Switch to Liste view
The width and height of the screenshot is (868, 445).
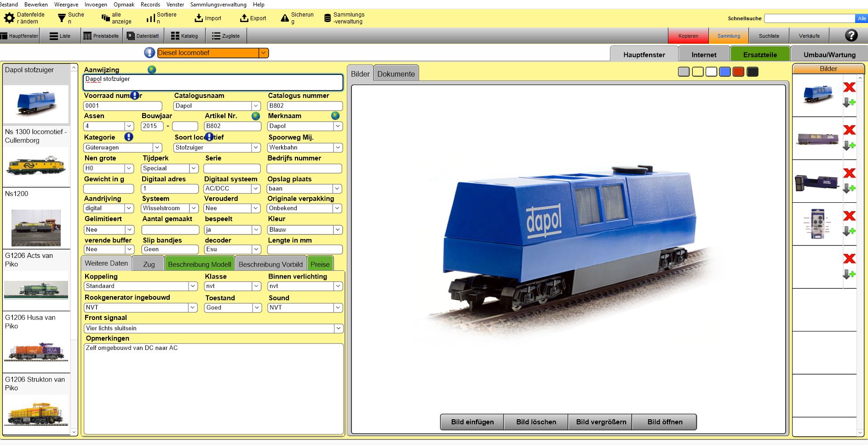(x=60, y=36)
